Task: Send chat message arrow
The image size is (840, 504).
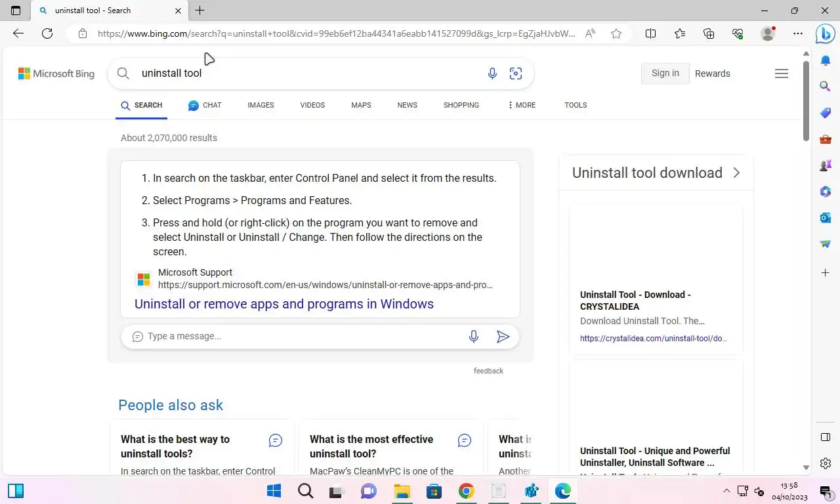Action: 503,337
